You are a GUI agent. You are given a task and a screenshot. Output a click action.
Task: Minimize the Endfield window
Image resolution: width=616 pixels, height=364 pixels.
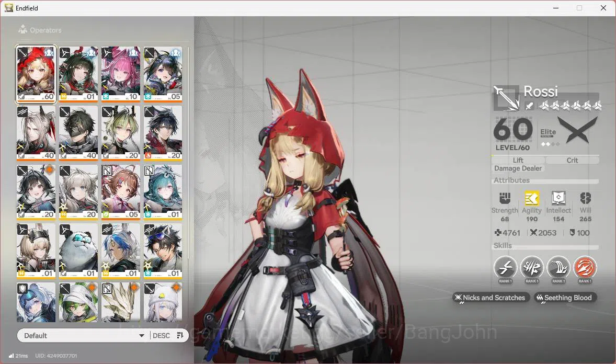[x=556, y=8]
